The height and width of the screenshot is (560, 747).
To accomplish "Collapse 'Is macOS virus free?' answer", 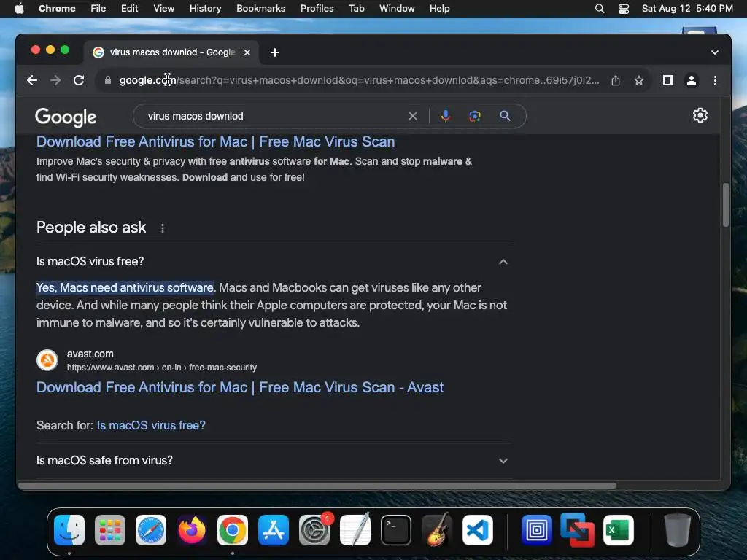I will (503, 262).
